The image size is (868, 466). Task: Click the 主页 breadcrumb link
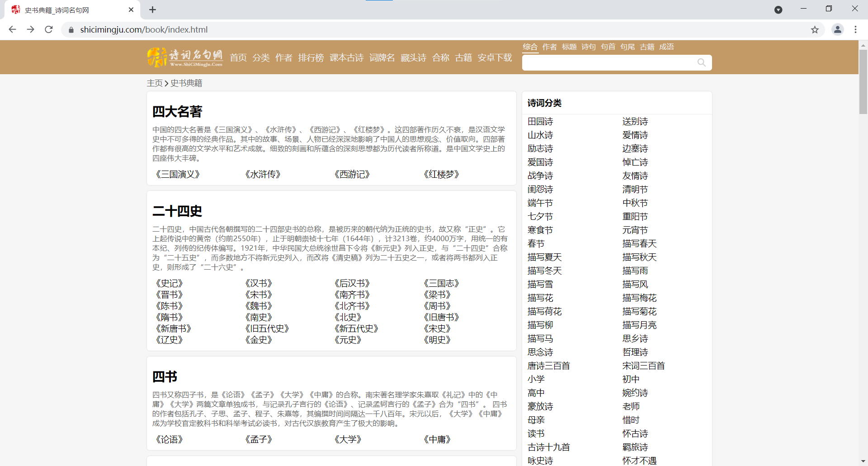[155, 83]
